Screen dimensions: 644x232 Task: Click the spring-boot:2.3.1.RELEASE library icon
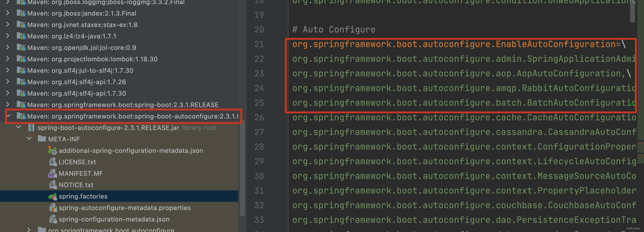click(x=21, y=105)
